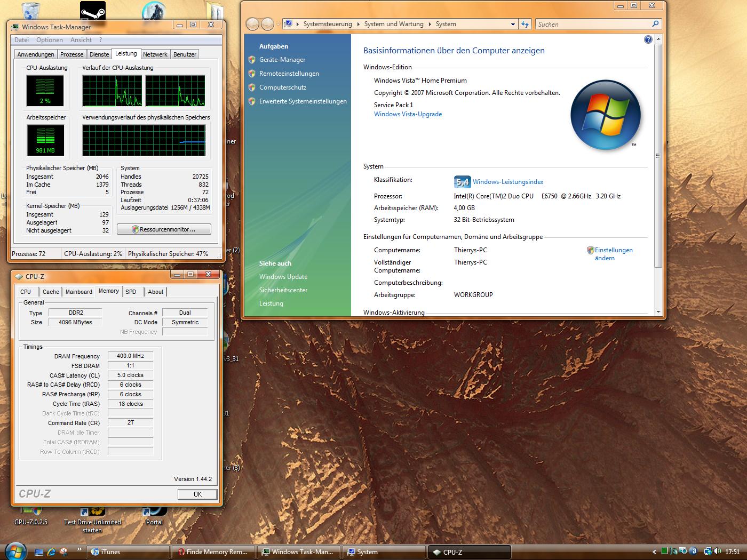Click the gear-shaped tray icon
The width and height of the screenshot is (747, 560).
683,551
